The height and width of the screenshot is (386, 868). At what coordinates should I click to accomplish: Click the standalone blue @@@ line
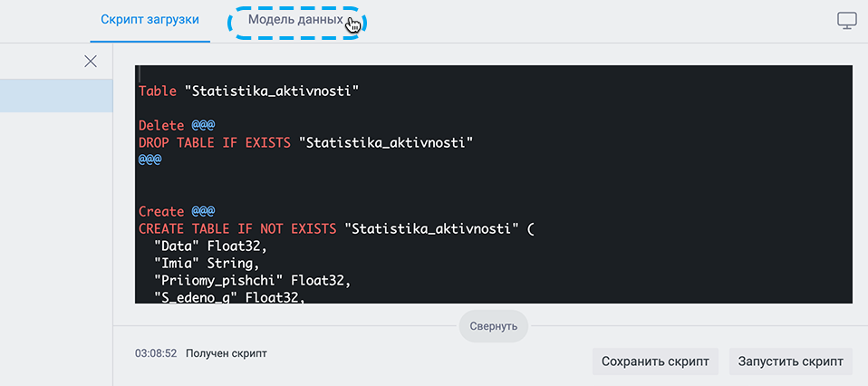tap(150, 160)
